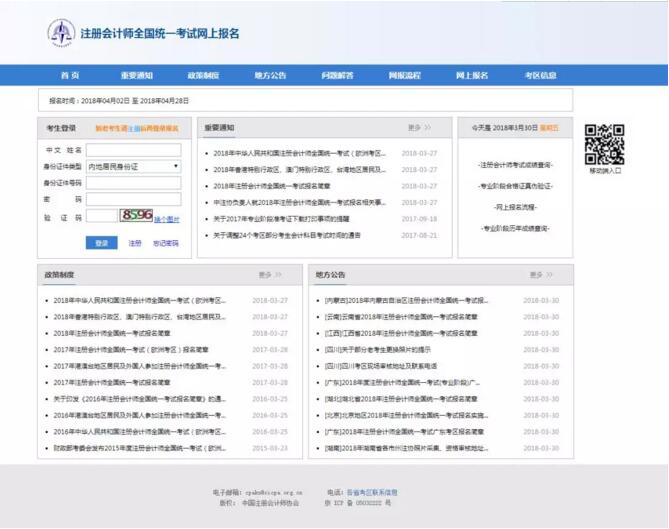The image size is (669, 529).
Task: Open the 网上报名流程 link in right panel
Action: [514, 207]
